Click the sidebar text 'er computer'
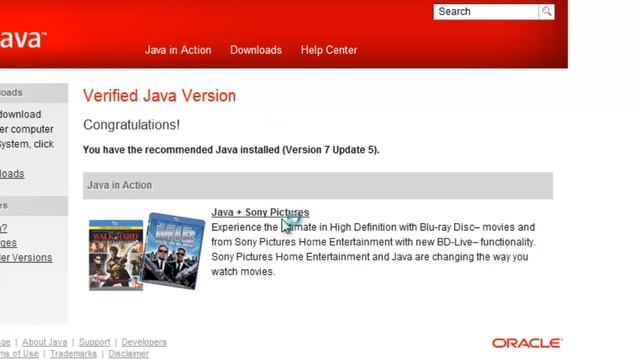This screenshot has height=360, width=640. [27, 129]
